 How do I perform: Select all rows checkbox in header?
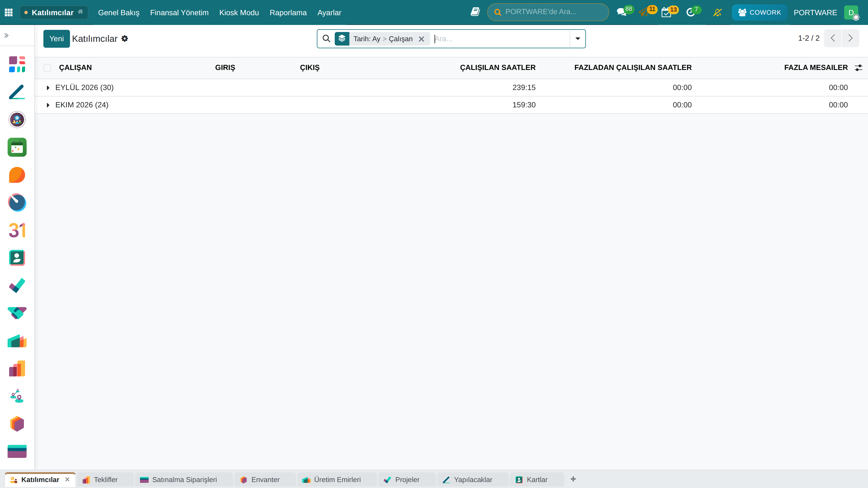(47, 68)
